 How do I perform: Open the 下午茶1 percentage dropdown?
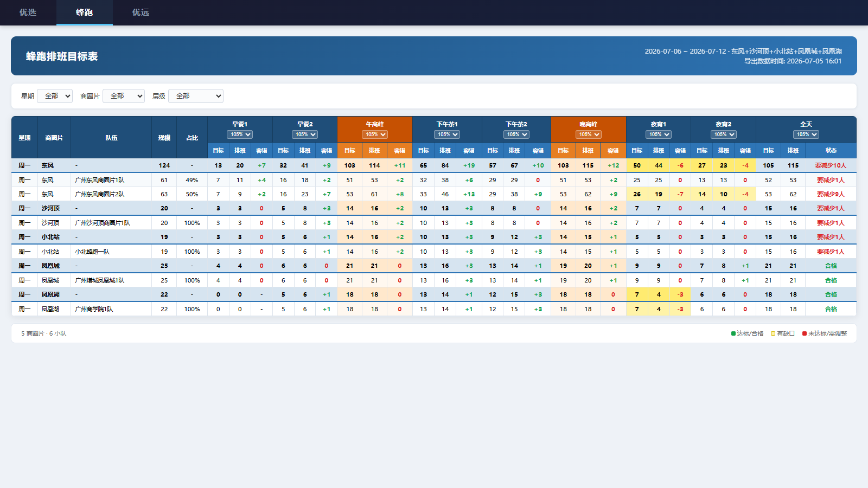pos(447,134)
